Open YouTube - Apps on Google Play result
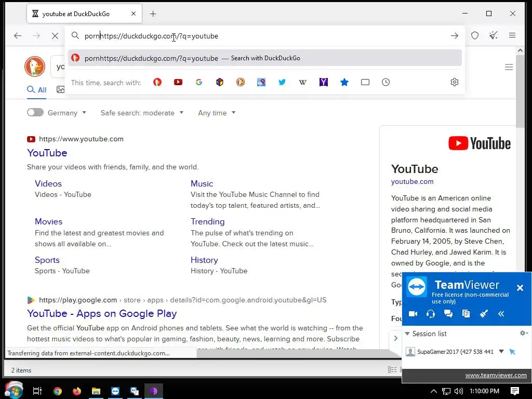532x399 pixels. tap(102, 313)
